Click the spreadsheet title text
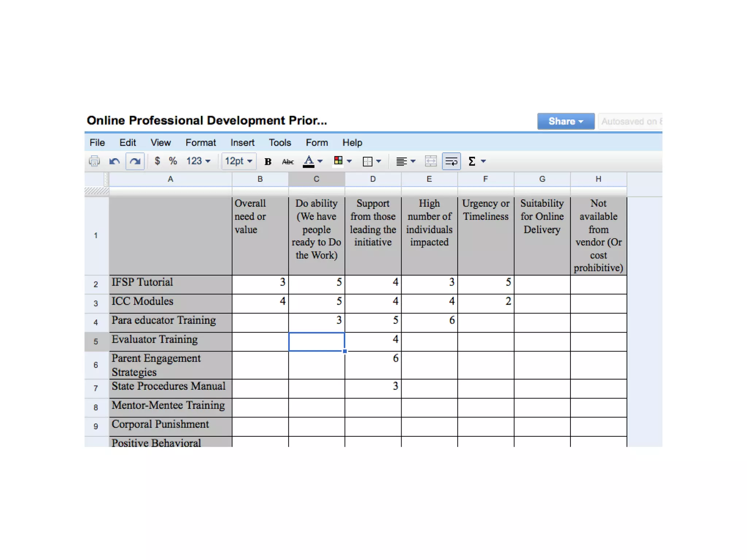747x560 pixels. (207, 121)
